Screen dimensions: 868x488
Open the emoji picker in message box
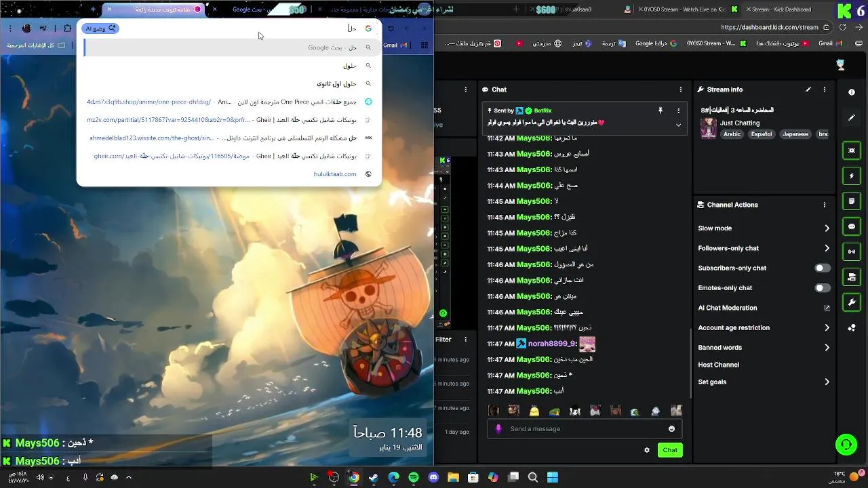[672, 429]
